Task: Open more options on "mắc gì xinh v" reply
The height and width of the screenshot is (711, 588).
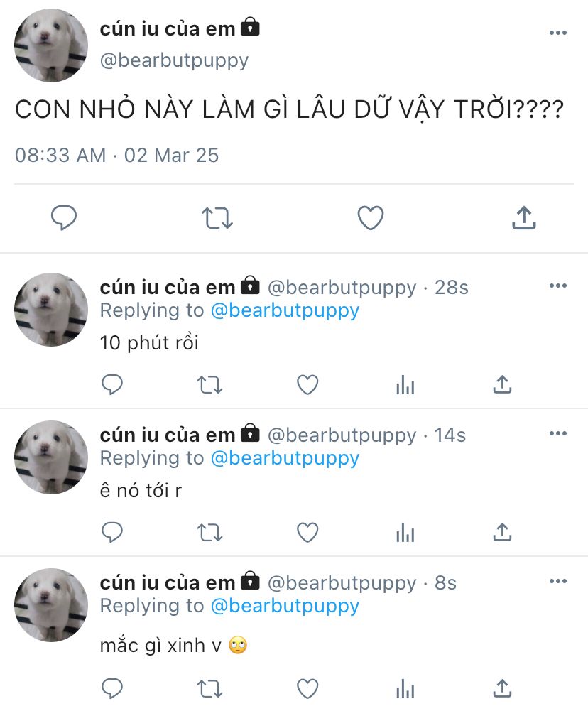Action: [x=558, y=581]
